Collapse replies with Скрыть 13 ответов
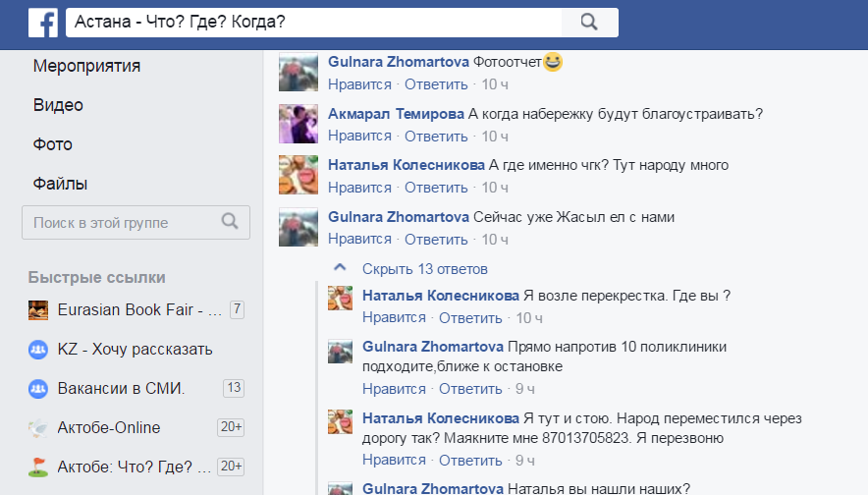 (x=424, y=268)
